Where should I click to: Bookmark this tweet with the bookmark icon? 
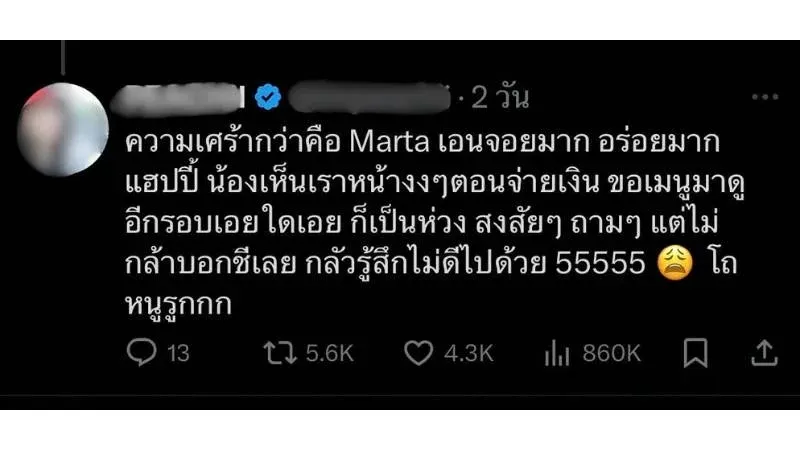pos(695,353)
